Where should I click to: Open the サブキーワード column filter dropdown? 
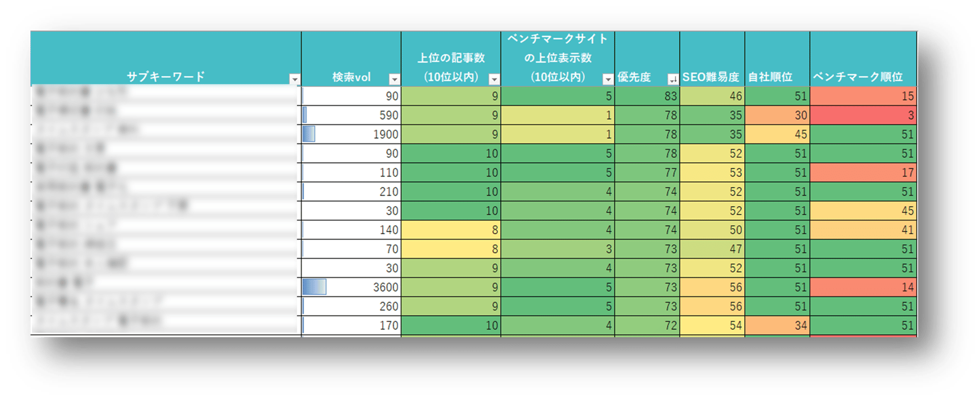tap(294, 79)
